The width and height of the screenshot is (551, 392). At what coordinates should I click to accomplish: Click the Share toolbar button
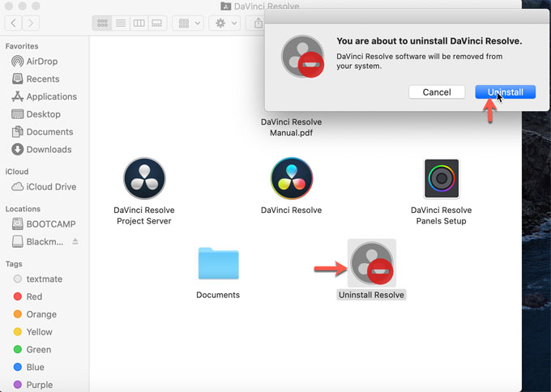click(x=258, y=23)
